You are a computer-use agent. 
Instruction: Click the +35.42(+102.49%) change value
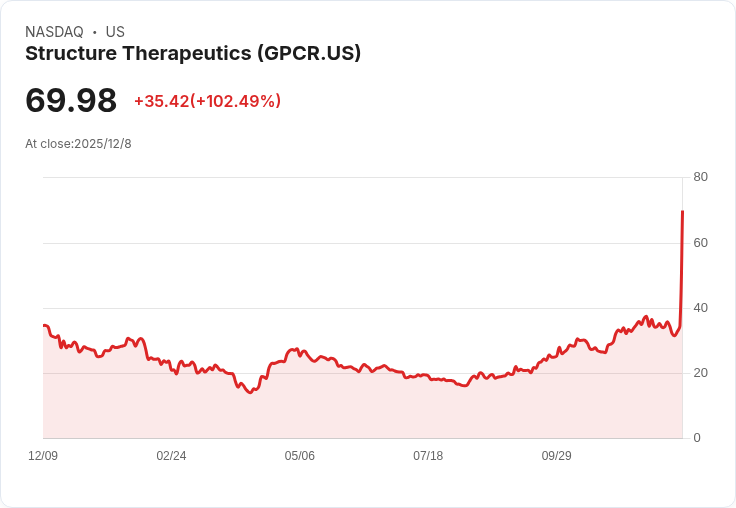point(207,101)
